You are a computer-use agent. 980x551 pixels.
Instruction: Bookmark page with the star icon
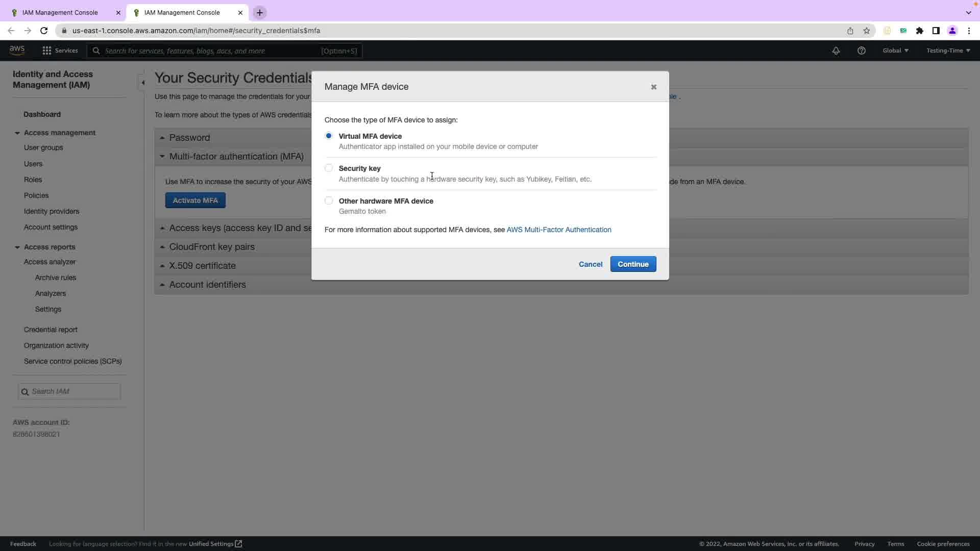pyautogui.click(x=866, y=31)
